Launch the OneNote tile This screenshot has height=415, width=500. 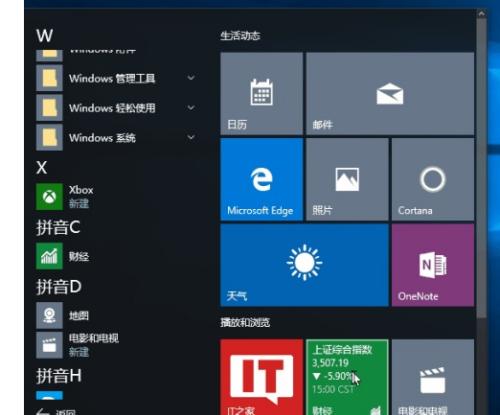pos(433,265)
